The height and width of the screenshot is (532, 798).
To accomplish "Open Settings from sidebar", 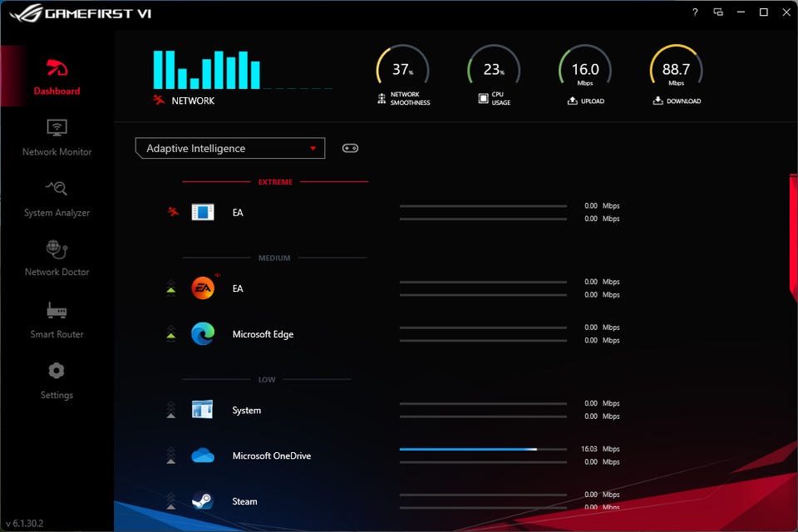I will point(57,381).
